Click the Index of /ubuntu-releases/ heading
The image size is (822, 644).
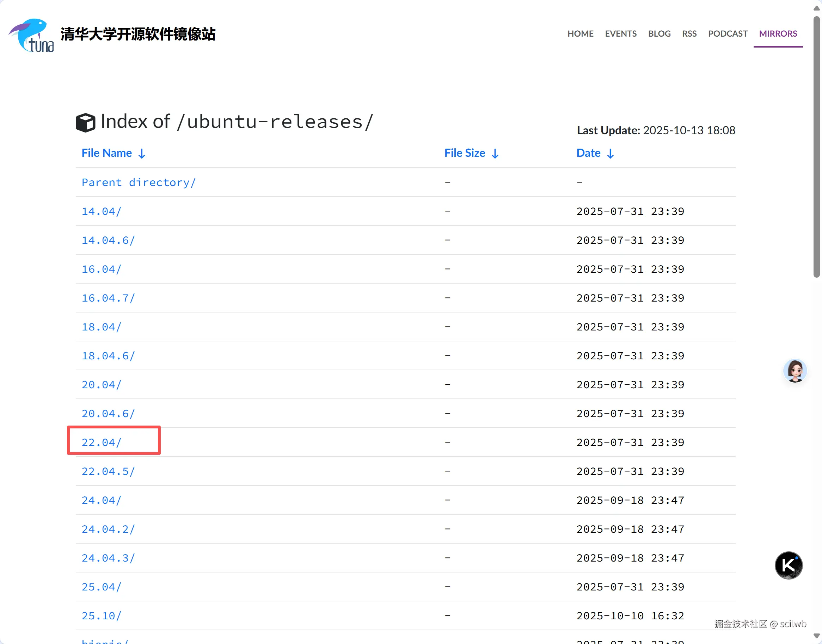coord(237,122)
